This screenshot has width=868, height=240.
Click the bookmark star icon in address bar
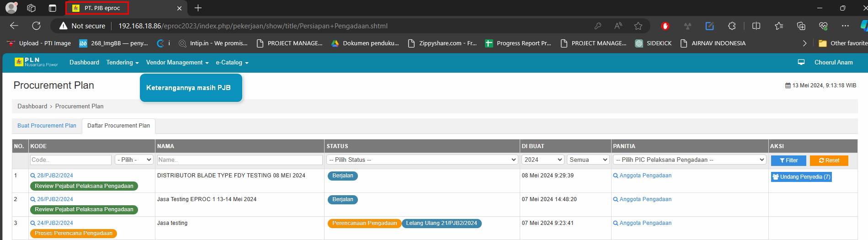point(638,26)
